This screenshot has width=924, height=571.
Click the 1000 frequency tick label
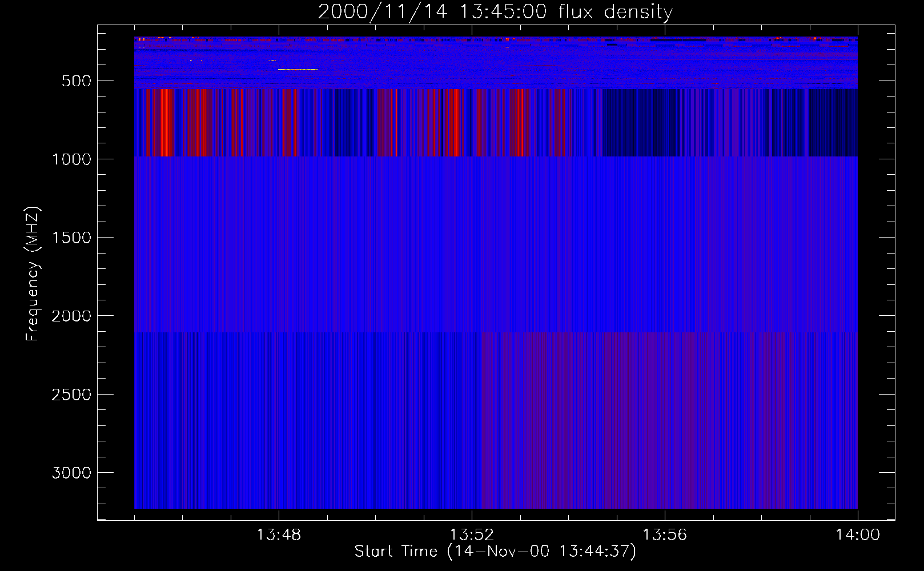pos(71,159)
